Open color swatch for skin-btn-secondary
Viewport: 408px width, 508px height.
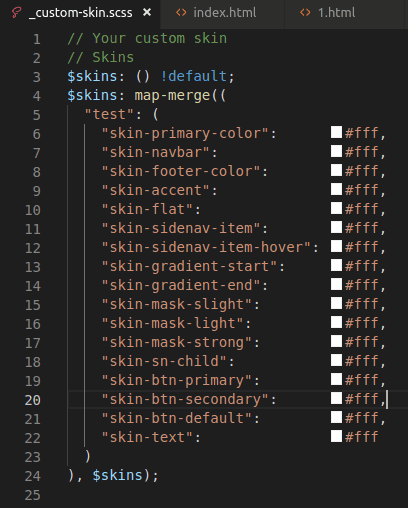tap(336, 398)
